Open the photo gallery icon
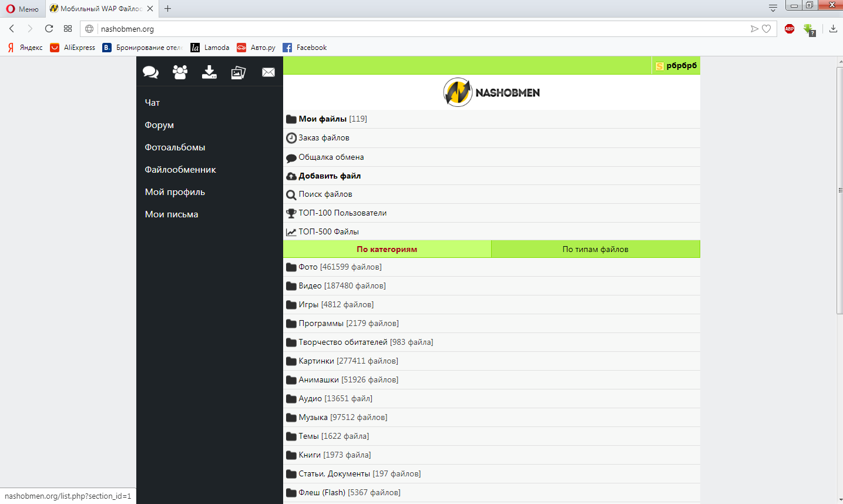The image size is (843, 504). click(x=239, y=72)
